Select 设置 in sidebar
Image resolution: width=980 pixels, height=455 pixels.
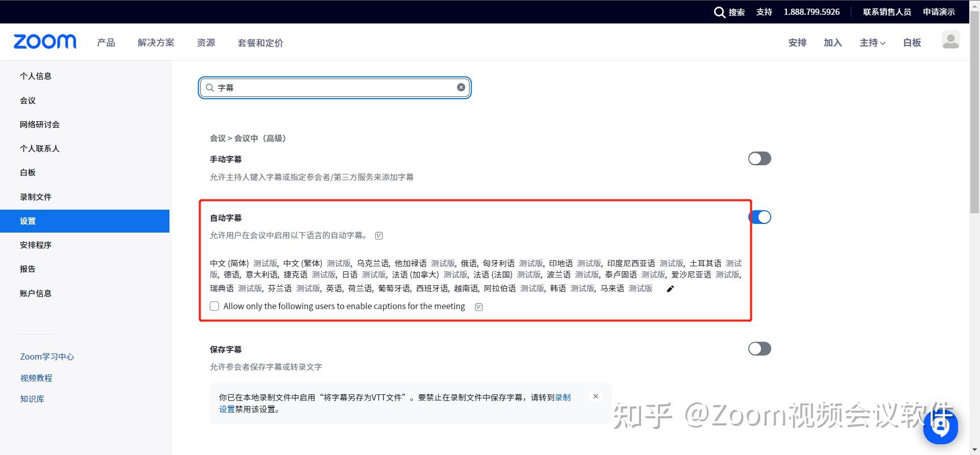[85, 221]
